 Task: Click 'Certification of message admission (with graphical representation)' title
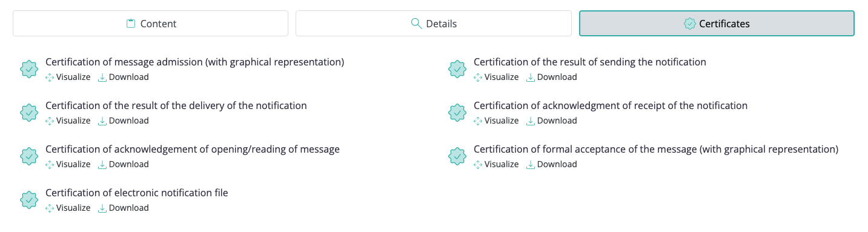tap(195, 62)
